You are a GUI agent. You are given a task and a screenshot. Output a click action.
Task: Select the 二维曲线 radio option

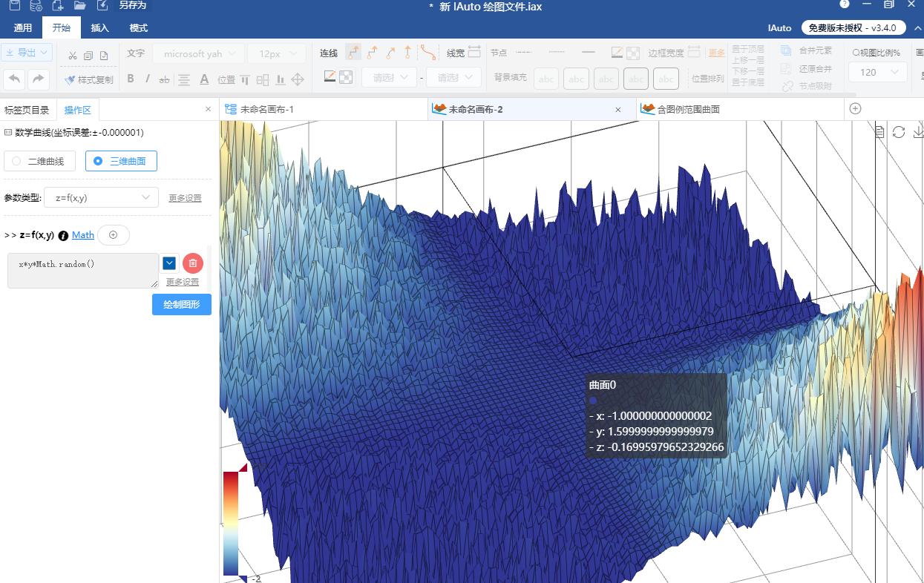40,161
